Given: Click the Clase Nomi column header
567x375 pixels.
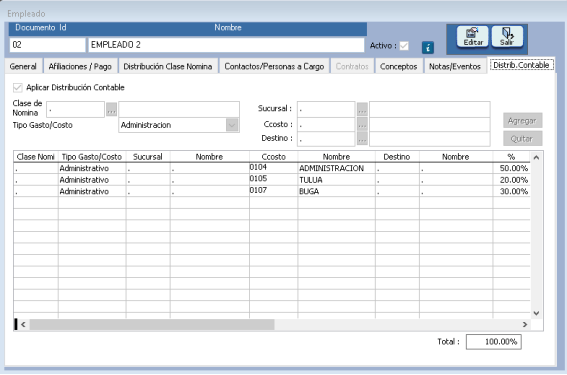Looking at the screenshot, I should [x=36, y=157].
